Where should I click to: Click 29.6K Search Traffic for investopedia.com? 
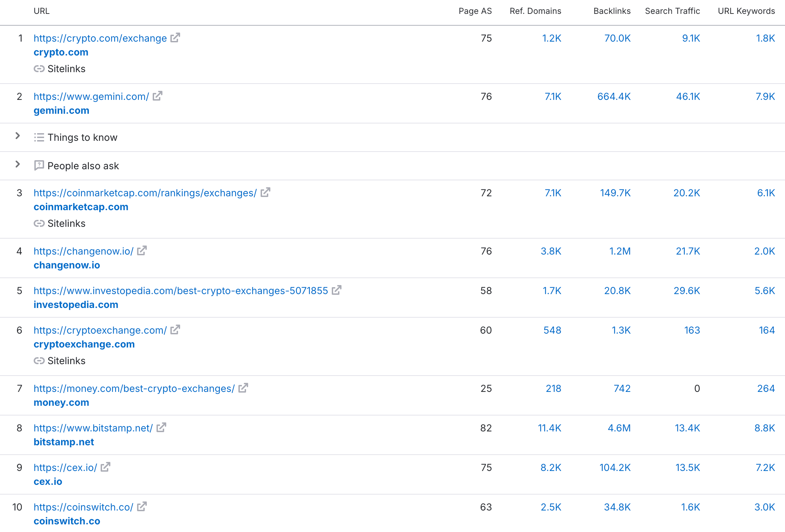(x=687, y=291)
